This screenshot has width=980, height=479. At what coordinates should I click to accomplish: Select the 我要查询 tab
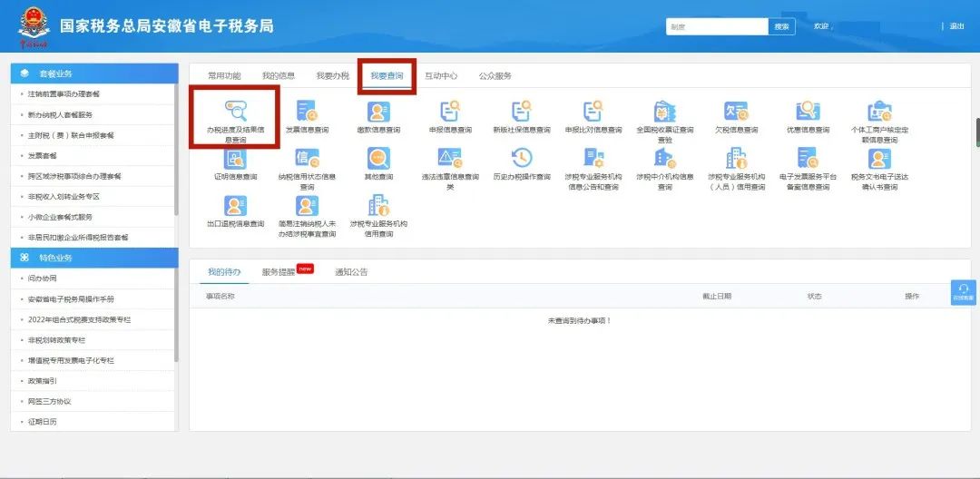point(387,75)
